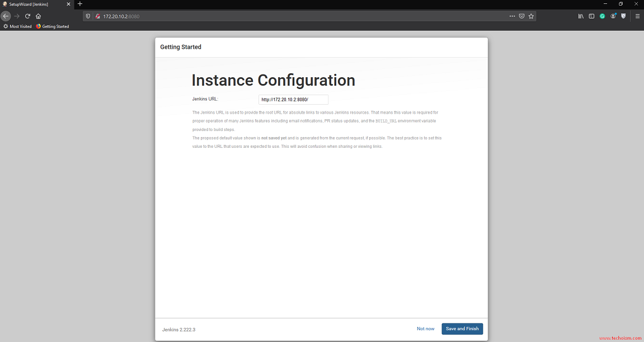Open the Getting Started bookmark
Screen dimensions: 644x342
[52, 26]
